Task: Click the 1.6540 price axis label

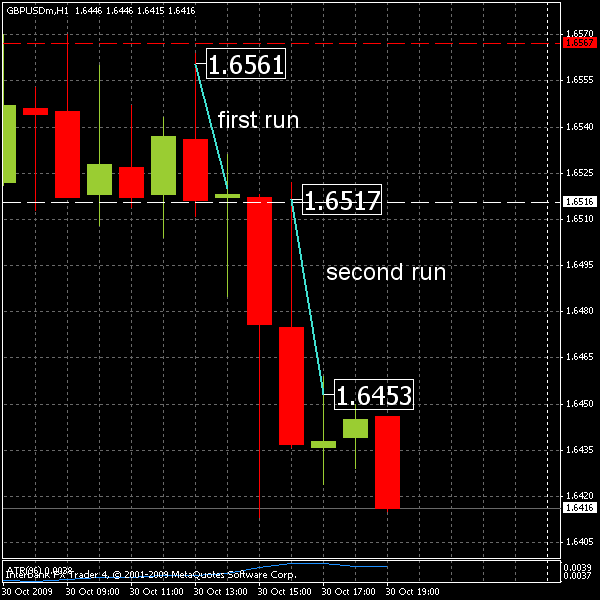Action: click(579, 127)
